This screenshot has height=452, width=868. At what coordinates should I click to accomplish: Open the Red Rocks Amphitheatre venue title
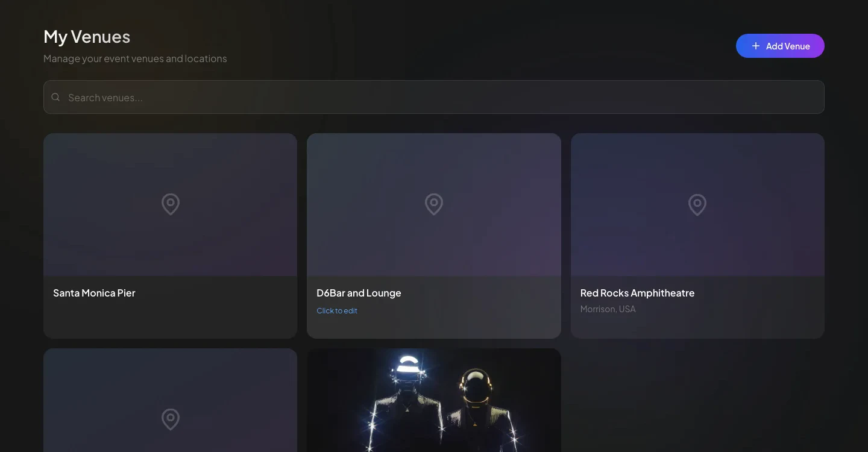637,293
